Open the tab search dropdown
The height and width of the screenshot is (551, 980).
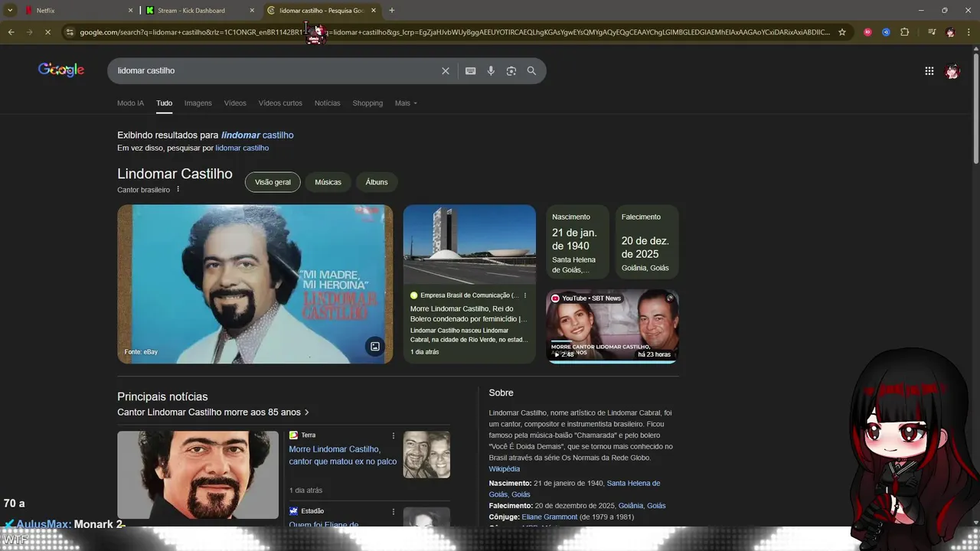tap(10, 11)
